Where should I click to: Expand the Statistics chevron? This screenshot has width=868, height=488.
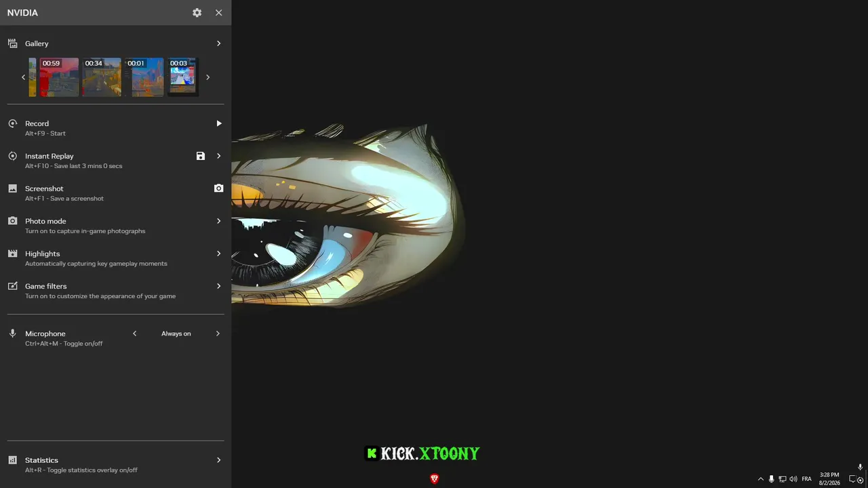(218, 460)
